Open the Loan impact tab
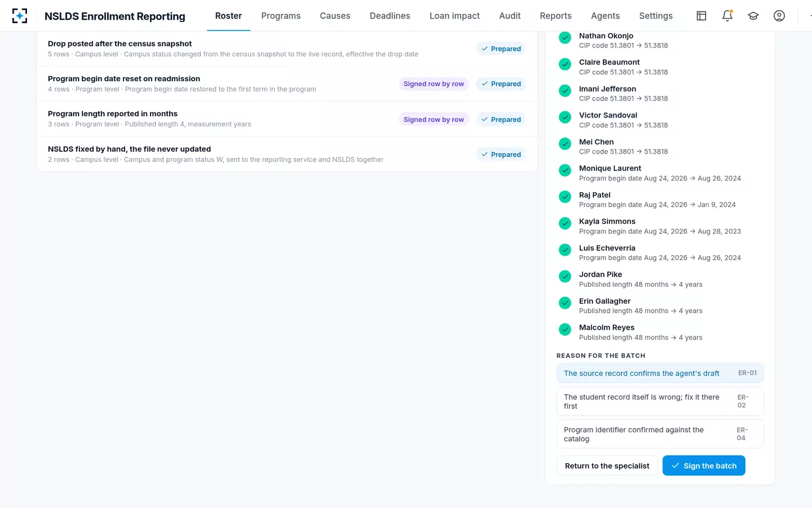The height and width of the screenshot is (508, 812). (454, 16)
